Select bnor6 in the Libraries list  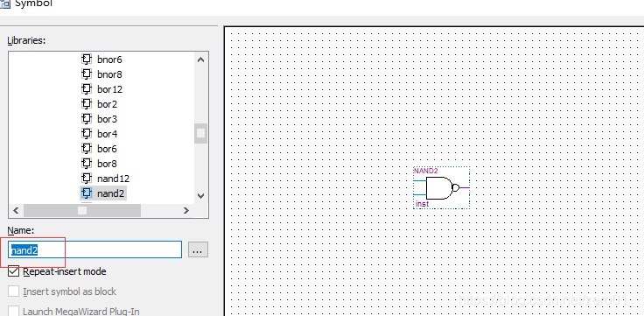tap(109, 60)
